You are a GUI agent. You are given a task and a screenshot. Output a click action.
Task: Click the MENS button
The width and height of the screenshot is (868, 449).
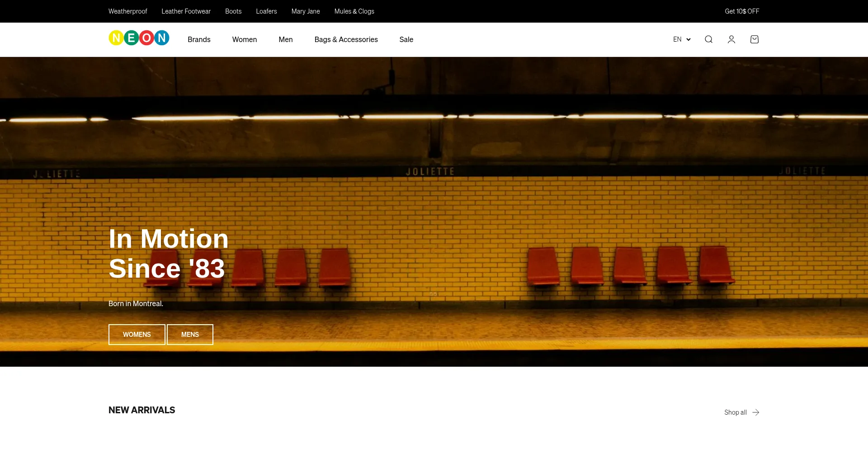click(x=190, y=335)
